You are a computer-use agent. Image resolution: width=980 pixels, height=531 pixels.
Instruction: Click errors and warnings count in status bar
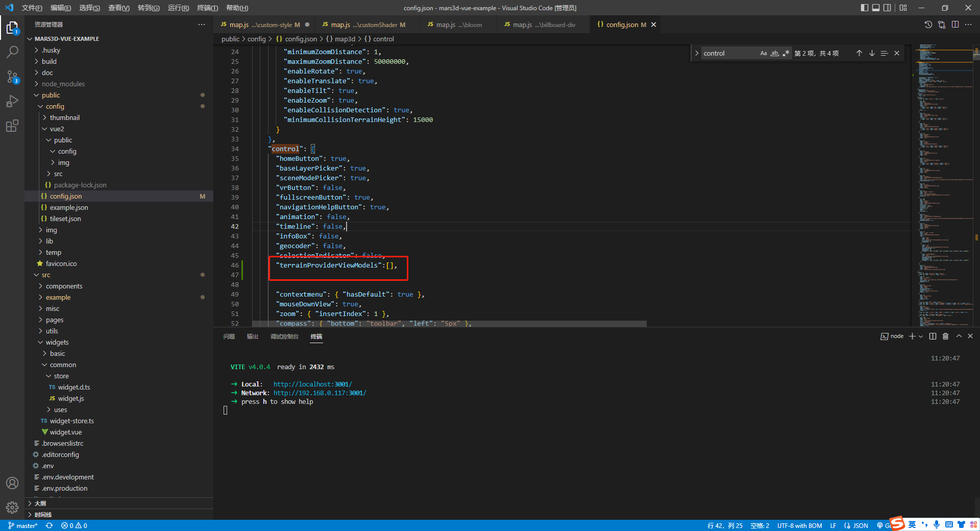tap(74, 525)
